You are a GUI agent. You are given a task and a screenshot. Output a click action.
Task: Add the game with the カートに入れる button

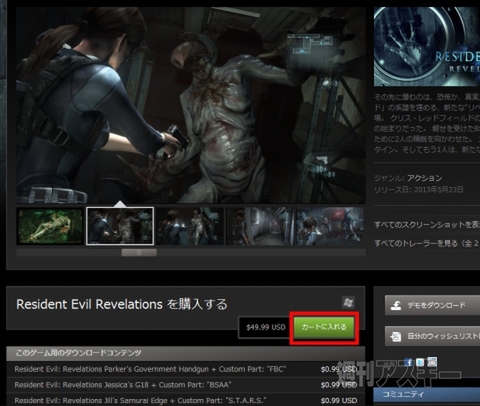click(x=324, y=327)
